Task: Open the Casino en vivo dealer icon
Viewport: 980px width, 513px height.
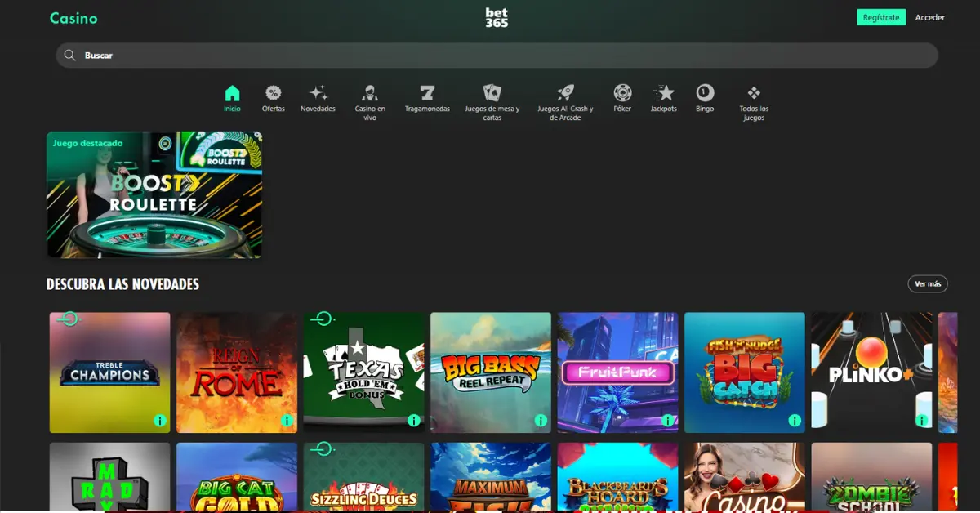Action: pos(370,92)
